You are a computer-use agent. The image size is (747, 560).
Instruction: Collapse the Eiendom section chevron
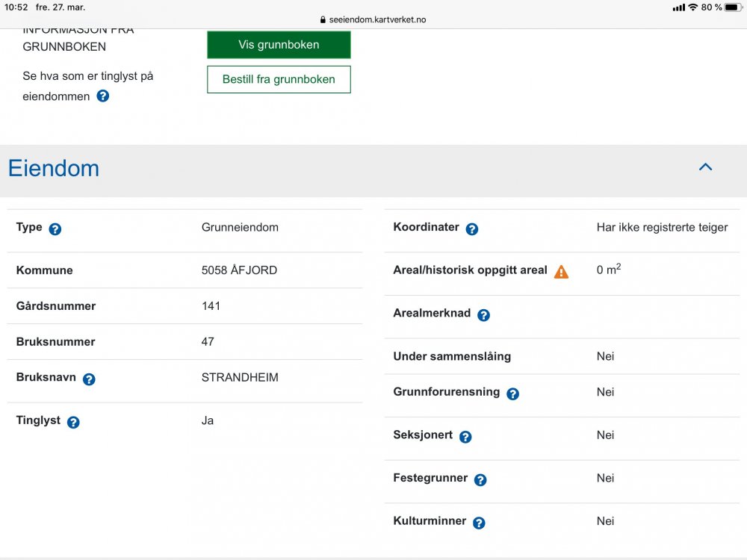[x=706, y=167]
